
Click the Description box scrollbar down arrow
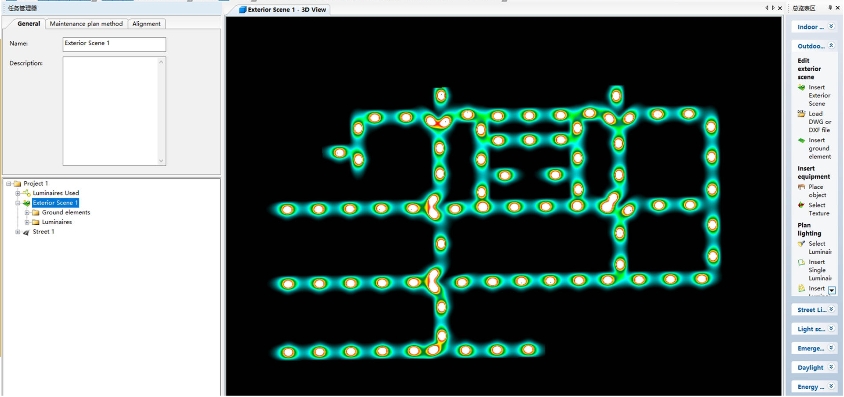pos(161,160)
